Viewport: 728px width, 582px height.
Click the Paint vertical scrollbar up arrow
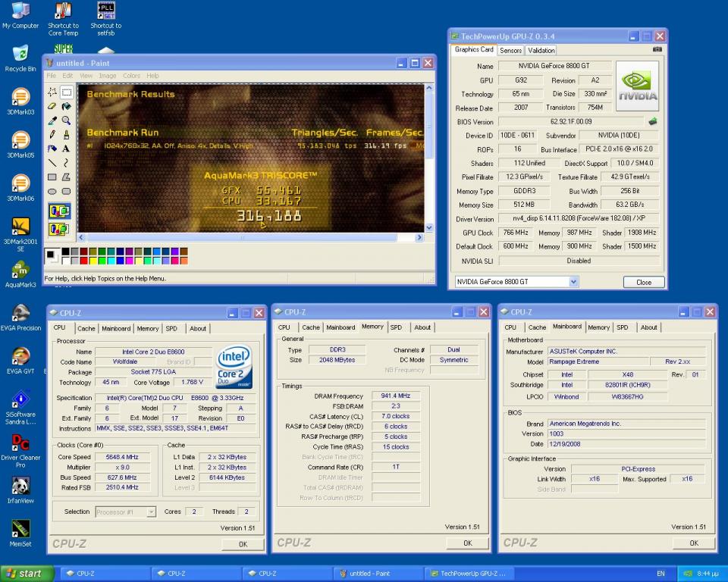point(429,88)
